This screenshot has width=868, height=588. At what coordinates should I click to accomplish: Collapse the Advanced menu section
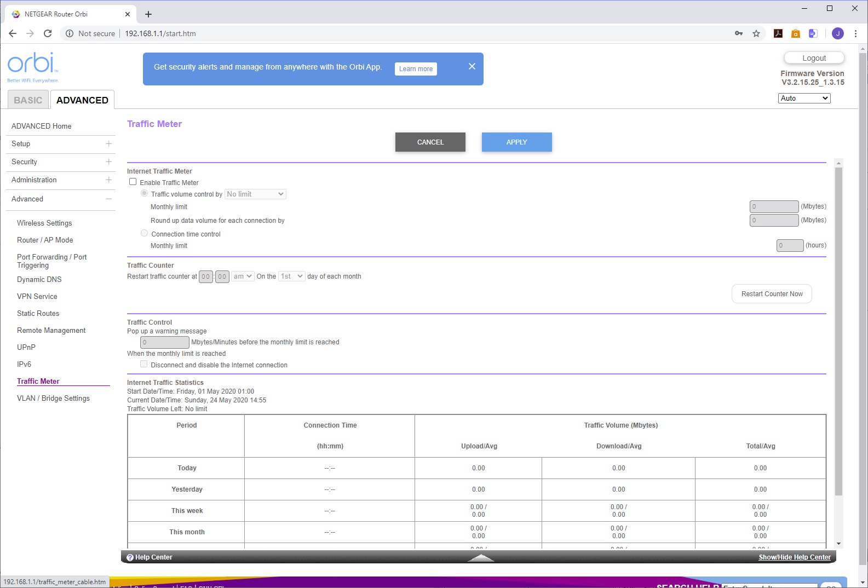tap(108, 199)
